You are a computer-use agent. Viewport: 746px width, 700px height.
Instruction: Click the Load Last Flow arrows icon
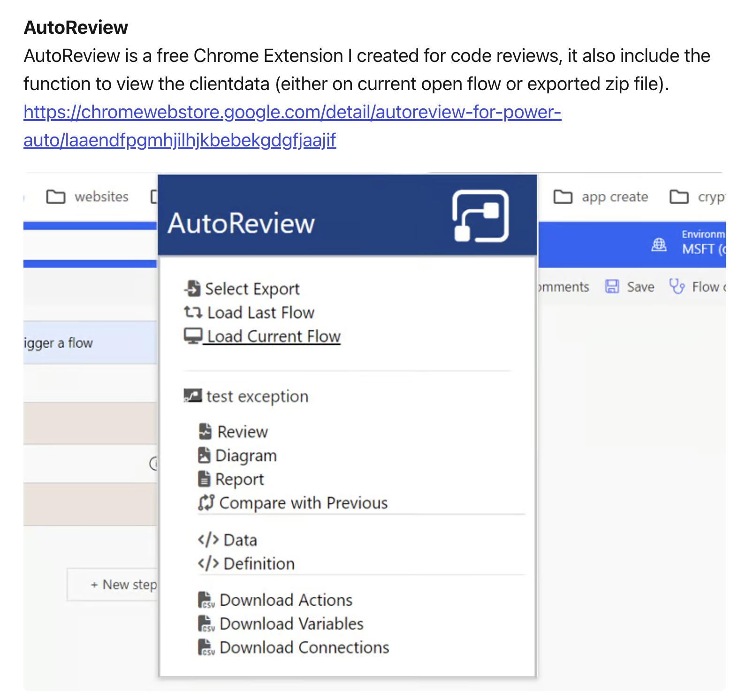point(193,312)
